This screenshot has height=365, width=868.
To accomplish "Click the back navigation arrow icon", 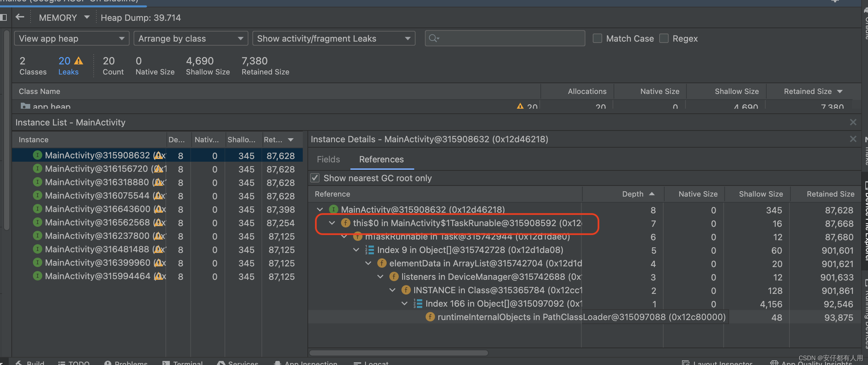I will tap(19, 17).
